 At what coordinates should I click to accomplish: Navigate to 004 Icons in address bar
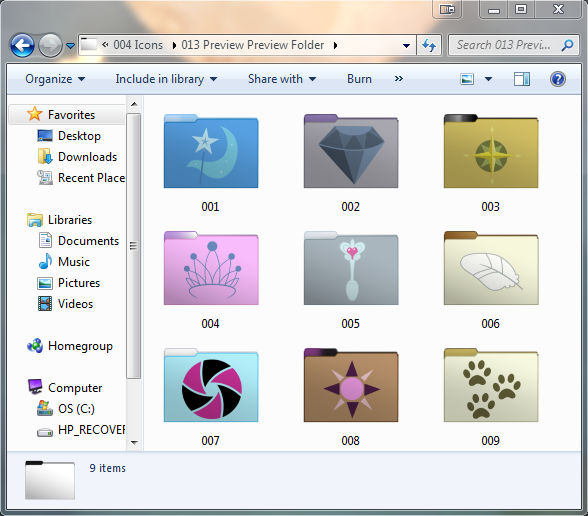pyautogui.click(x=138, y=45)
